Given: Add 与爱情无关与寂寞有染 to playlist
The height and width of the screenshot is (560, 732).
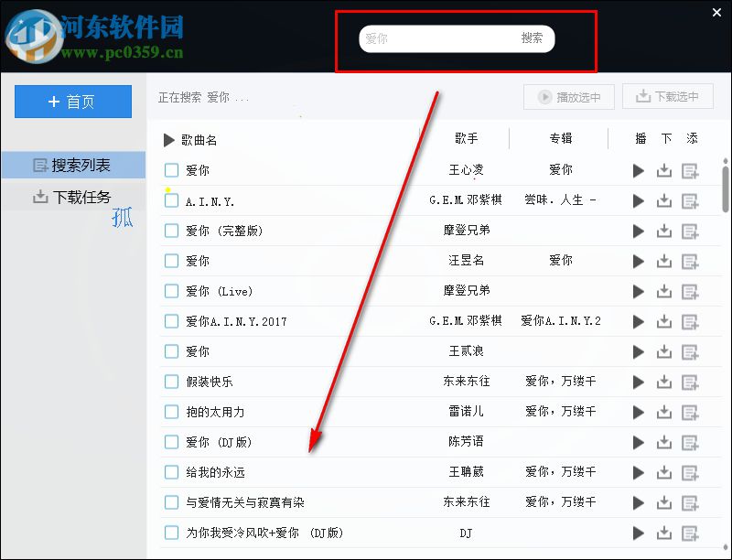Looking at the screenshot, I should (690, 502).
